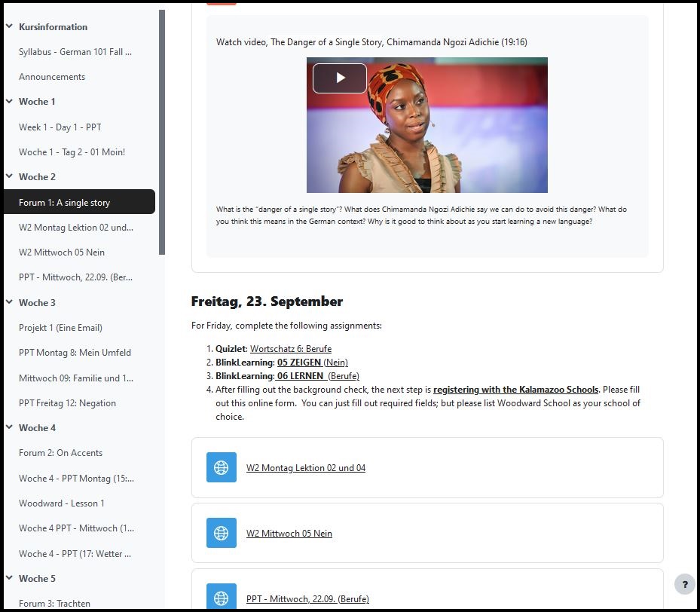This screenshot has height=612, width=700.
Task: Open main content link W2 Montag Lektion 02 und 04
Action: coord(306,468)
